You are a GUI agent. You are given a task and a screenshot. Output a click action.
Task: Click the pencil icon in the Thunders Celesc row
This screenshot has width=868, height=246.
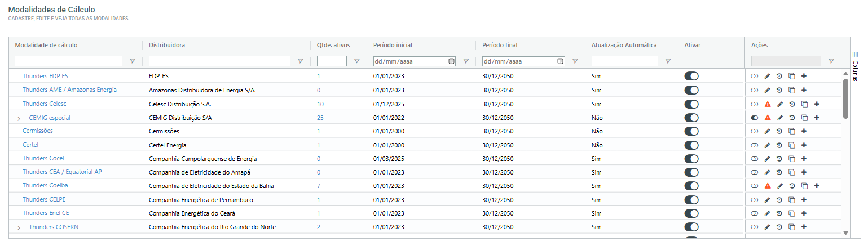(x=780, y=104)
